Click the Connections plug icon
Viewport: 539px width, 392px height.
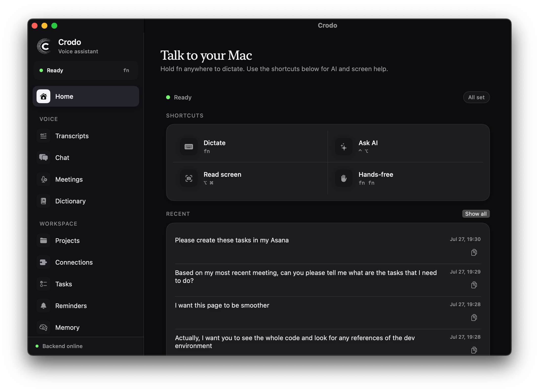(43, 262)
